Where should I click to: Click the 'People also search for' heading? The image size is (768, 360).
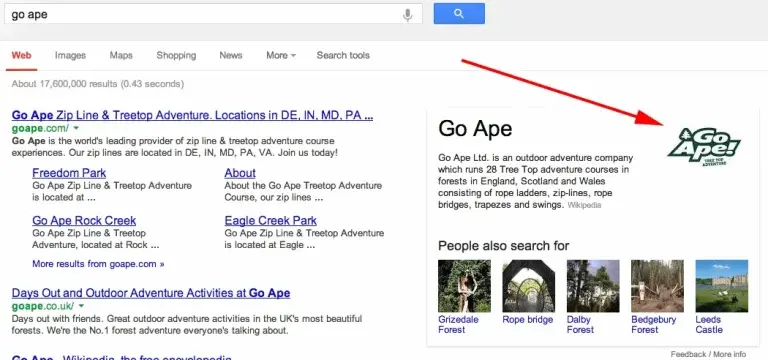[504, 245]
